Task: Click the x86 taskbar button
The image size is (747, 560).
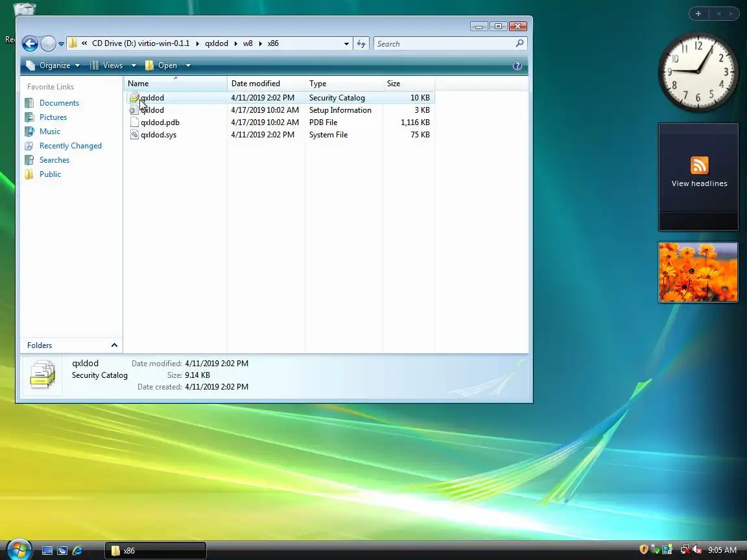Action: pyautogui.click(x=156, y=550)
